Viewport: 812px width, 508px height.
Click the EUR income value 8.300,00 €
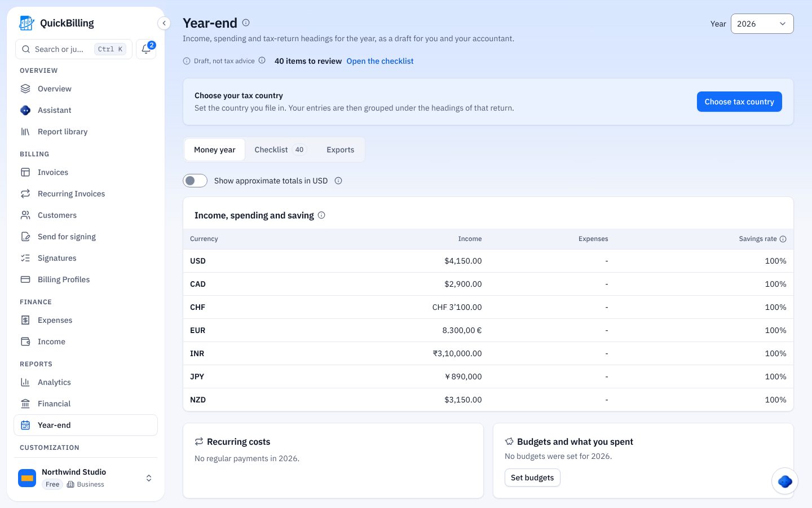coord(462,330)
